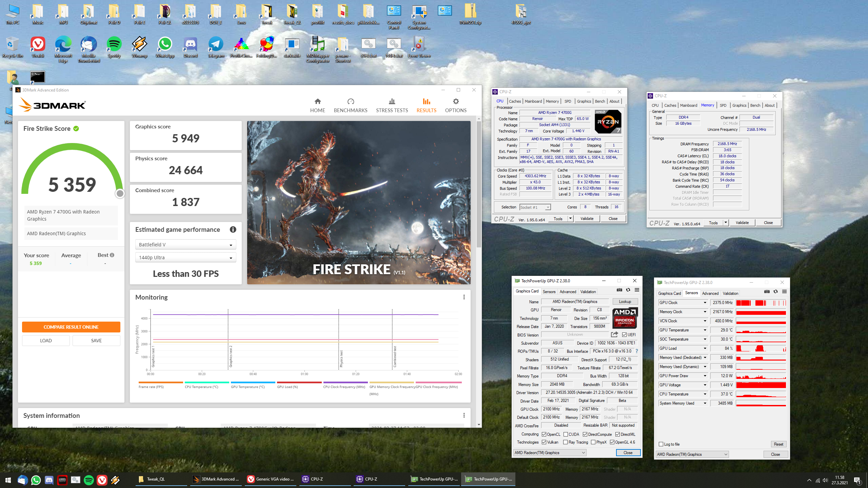Show info about estimated game performance
The width and height of the screenshot is (868, 488).
point(233,229)
